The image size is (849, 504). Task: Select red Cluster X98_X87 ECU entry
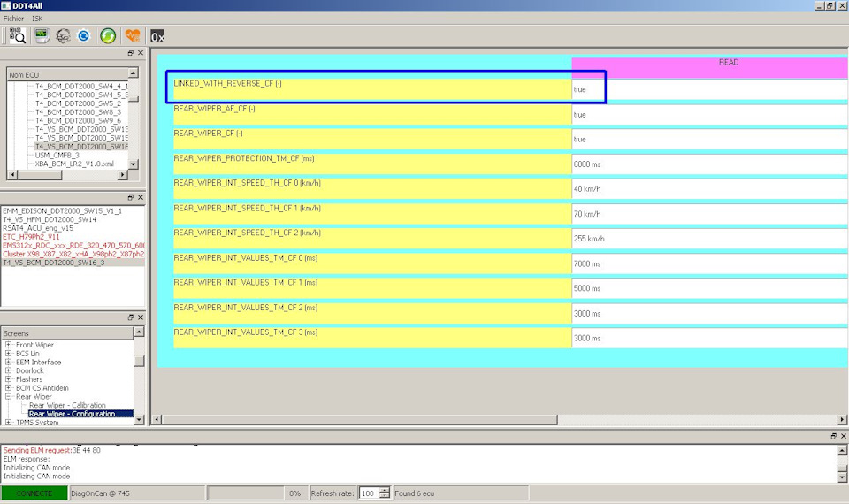(x=73, y=254)
